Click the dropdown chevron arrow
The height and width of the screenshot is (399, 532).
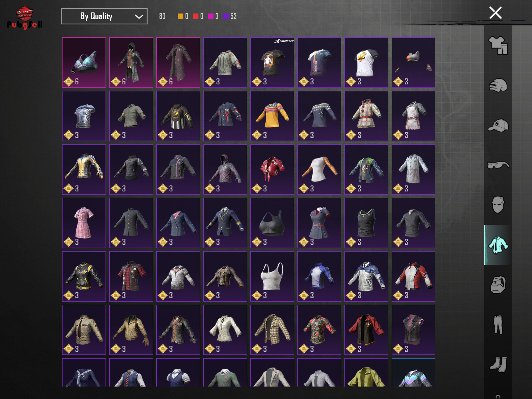[x=139, y=17]
